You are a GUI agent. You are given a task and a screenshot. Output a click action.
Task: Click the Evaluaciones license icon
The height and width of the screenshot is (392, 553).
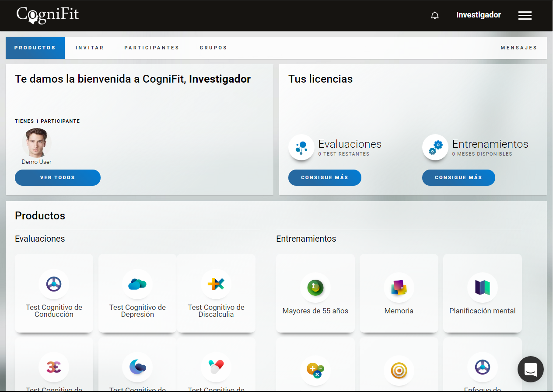pos(301,147)
